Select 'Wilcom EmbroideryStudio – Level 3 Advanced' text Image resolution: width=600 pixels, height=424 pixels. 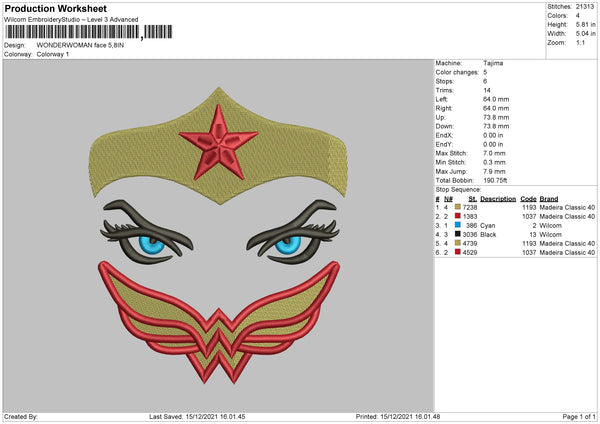click(x=71, y=20)
